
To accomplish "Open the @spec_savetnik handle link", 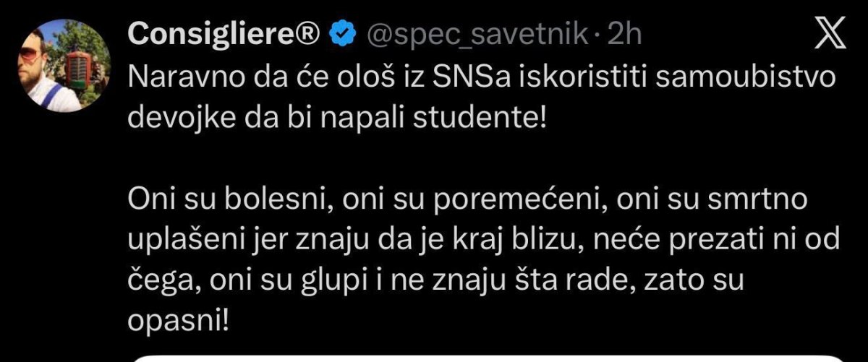I will coord(477,34).
